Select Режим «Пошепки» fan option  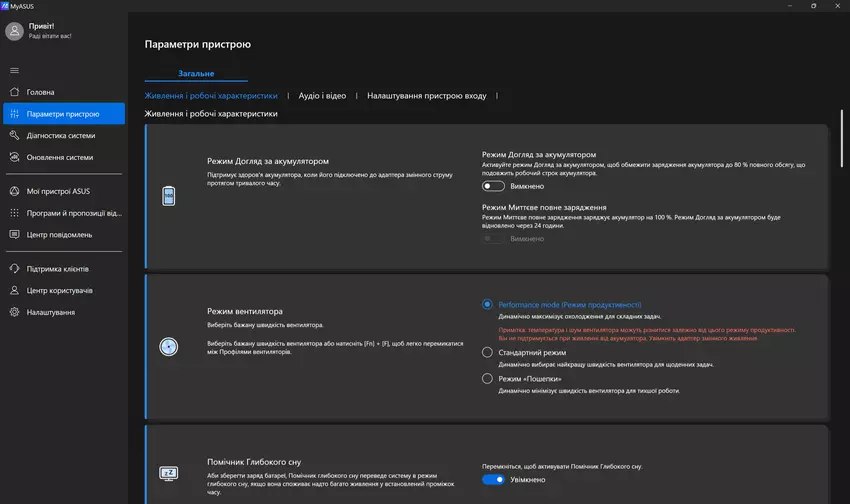coord(487,379)
